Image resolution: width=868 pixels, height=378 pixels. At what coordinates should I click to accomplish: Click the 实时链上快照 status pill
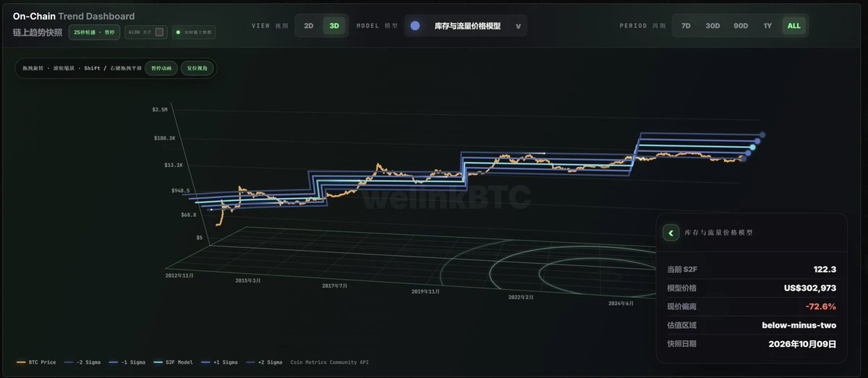pyautogui.click(x=194, y=32)
